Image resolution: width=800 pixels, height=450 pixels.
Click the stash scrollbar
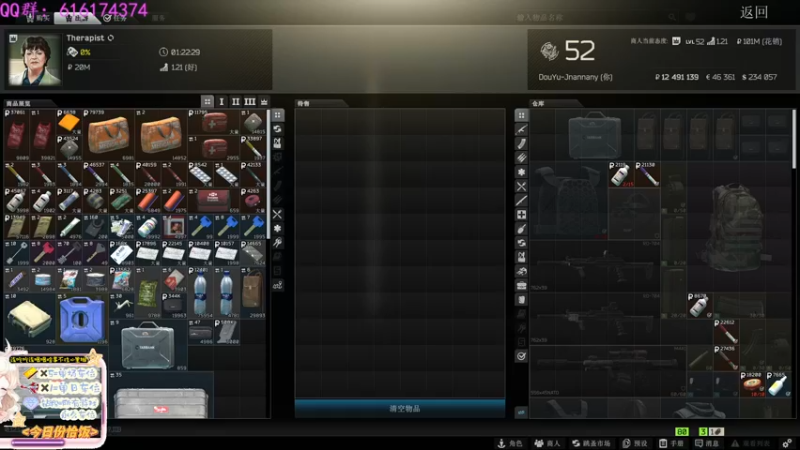point(794,139)
